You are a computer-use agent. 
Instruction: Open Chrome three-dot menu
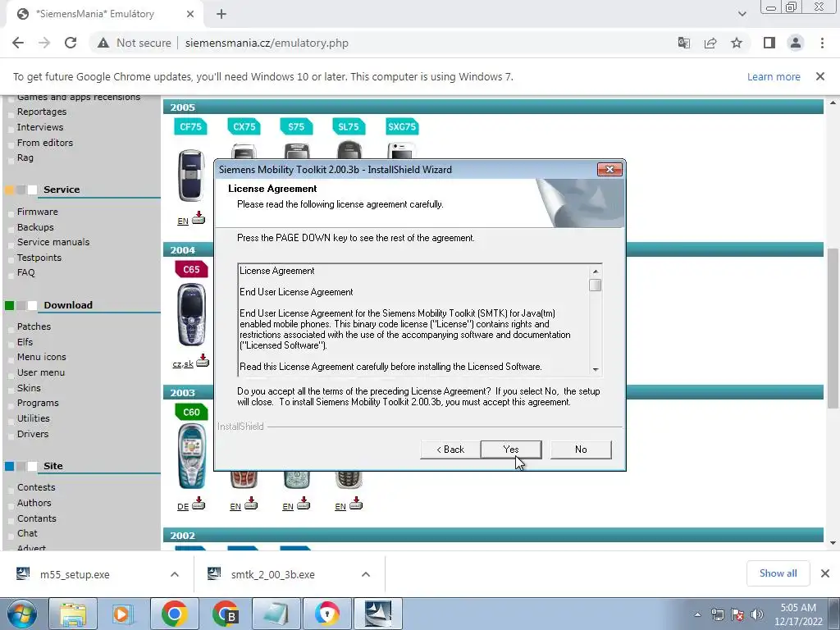click(x=822, y=43)
